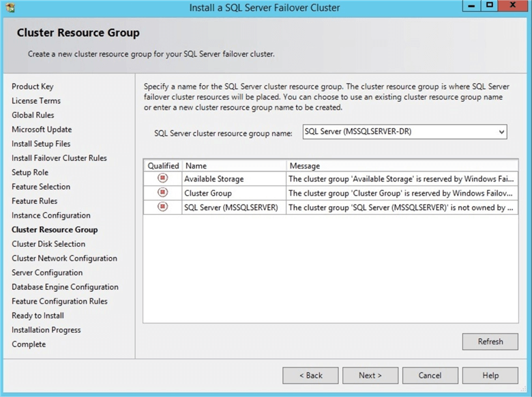Click the not-qualified icon for Available Storage
This screenshot has width=532, height=397.
click(x=163, y=178)
